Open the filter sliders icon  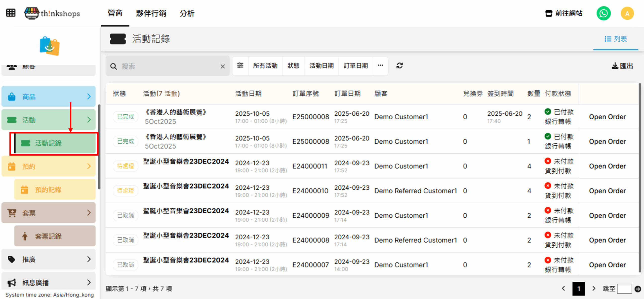point(240,66)
